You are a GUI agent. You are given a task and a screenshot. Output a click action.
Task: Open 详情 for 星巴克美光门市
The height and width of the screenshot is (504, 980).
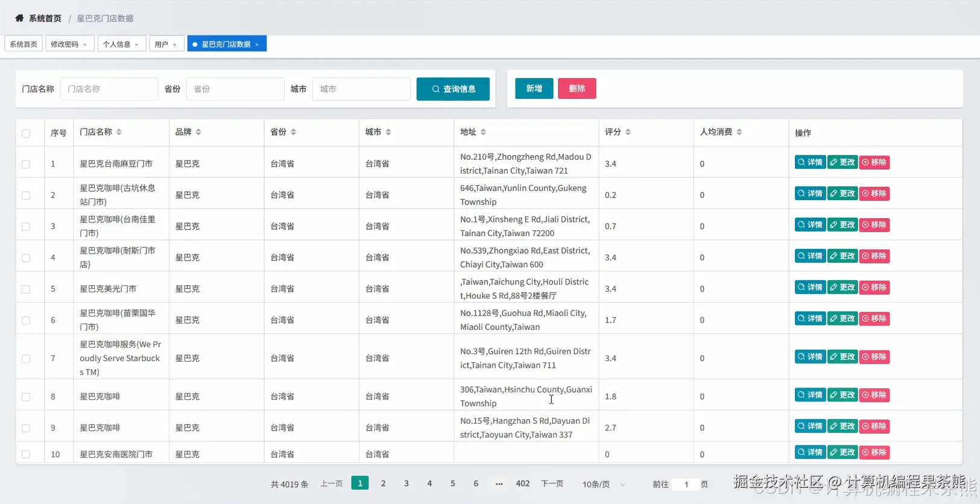810,288
